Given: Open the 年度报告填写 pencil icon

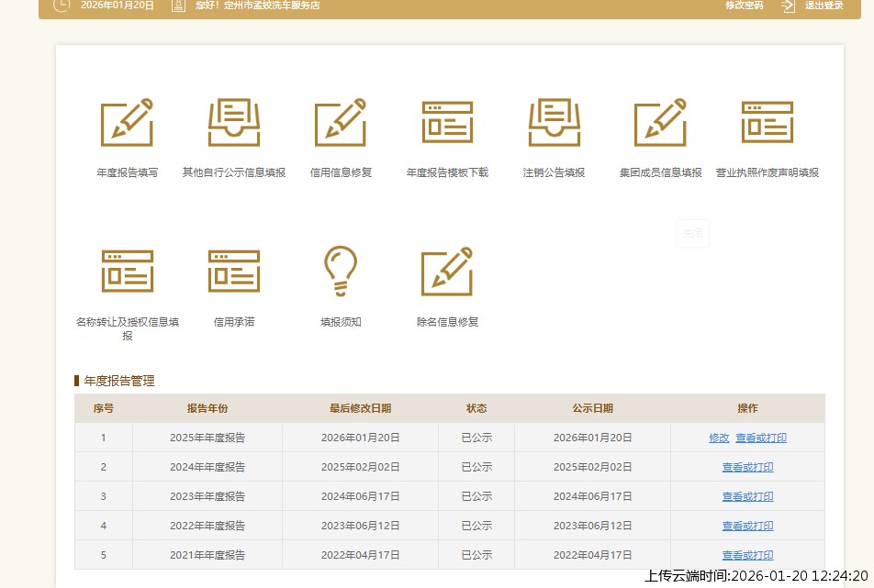Looking at the screenshot, I should pos(127,123).
